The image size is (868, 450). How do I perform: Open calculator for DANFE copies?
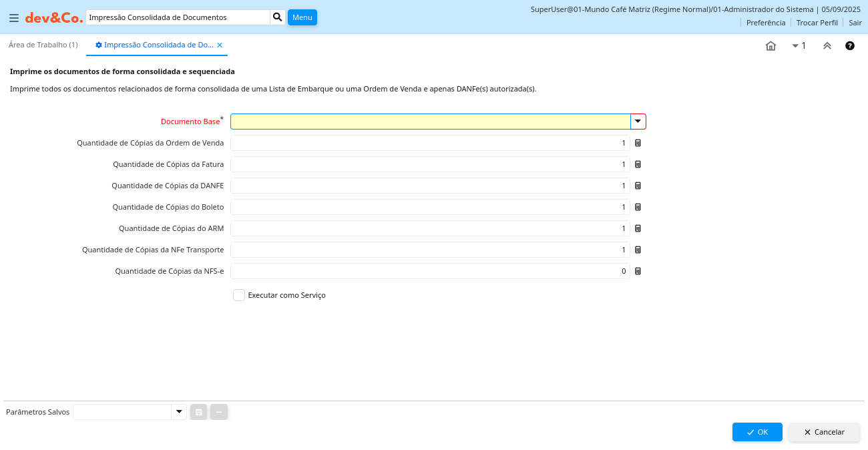[638, 186]
